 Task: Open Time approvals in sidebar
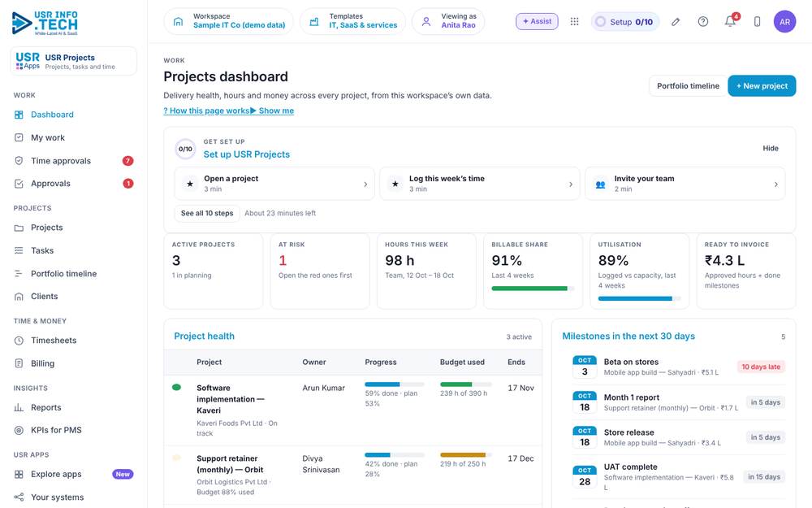[74, 161]
